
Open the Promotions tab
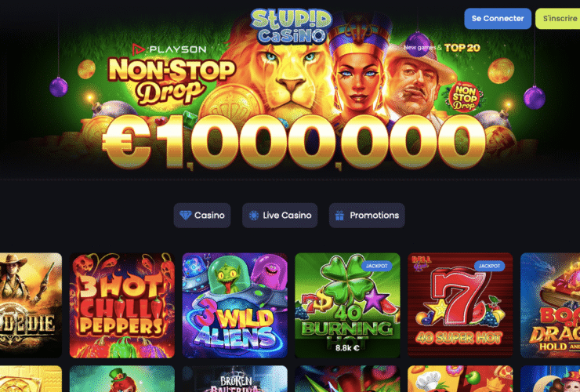(x=367, y=215)
